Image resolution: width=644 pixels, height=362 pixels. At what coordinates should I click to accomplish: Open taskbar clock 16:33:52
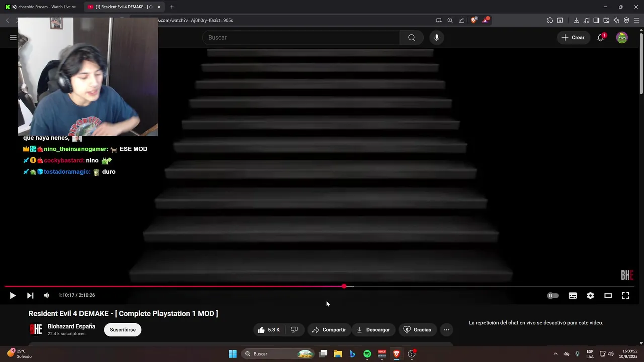[630, 354]
